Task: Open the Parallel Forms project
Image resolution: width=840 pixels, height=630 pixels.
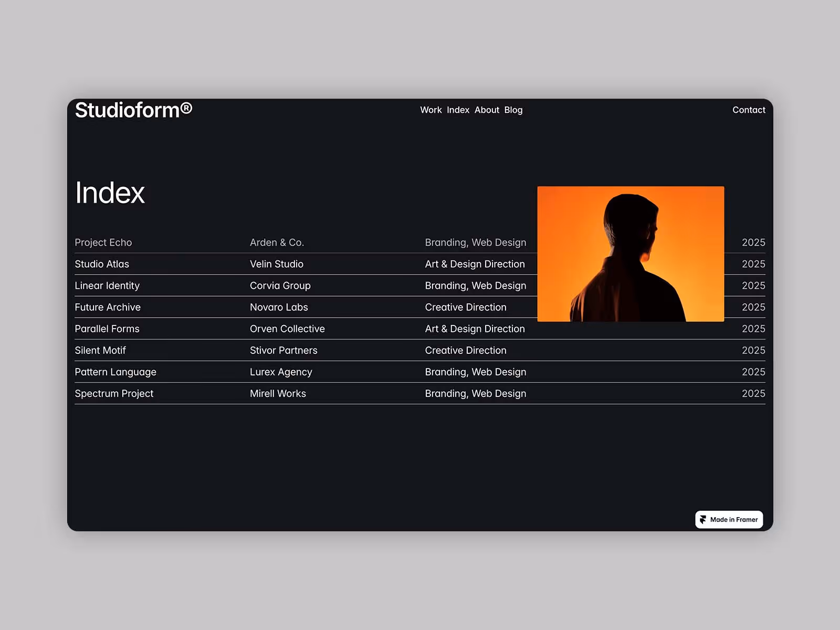Action: coord(107,329)
